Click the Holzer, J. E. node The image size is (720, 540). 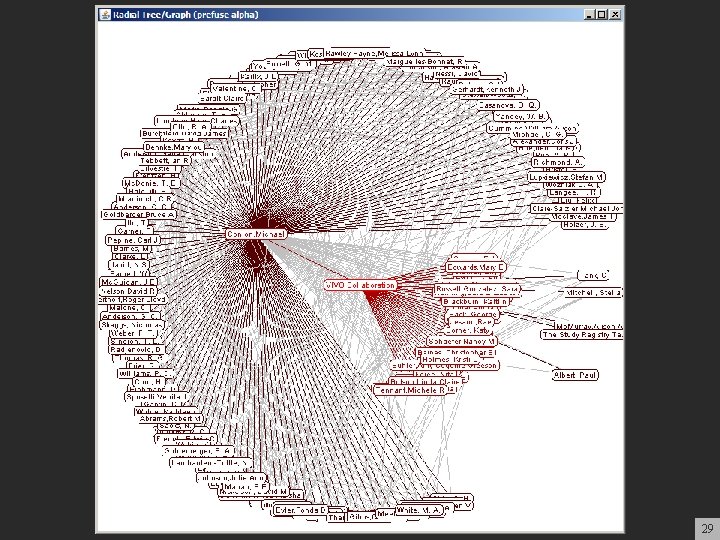tap(585, 225)
